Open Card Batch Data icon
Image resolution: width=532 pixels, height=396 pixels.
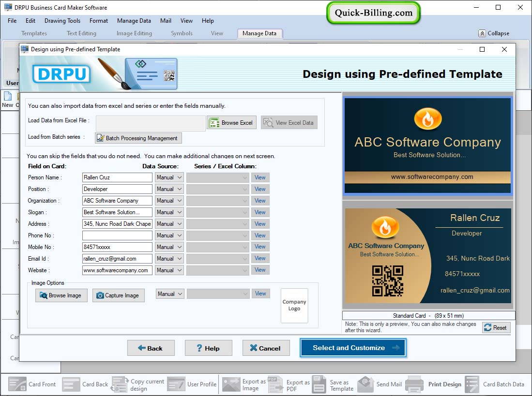point(472,384)
